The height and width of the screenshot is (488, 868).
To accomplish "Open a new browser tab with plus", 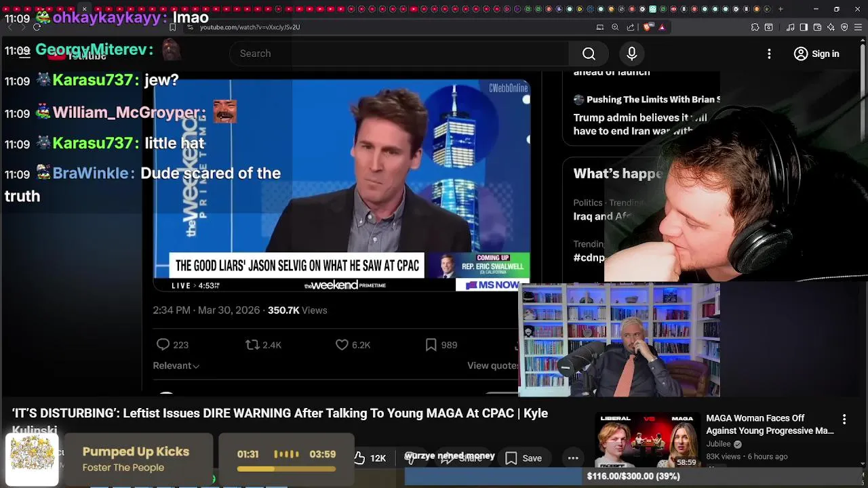I will point(781,9).
